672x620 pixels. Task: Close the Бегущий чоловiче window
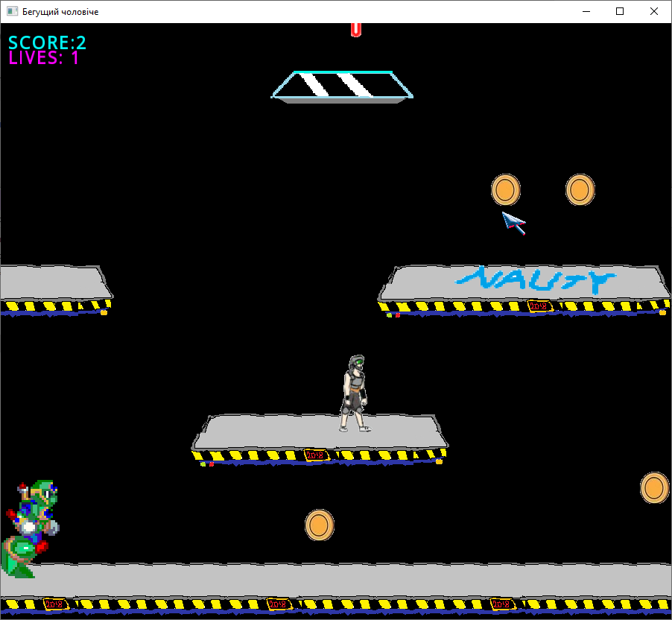point(653,12)
